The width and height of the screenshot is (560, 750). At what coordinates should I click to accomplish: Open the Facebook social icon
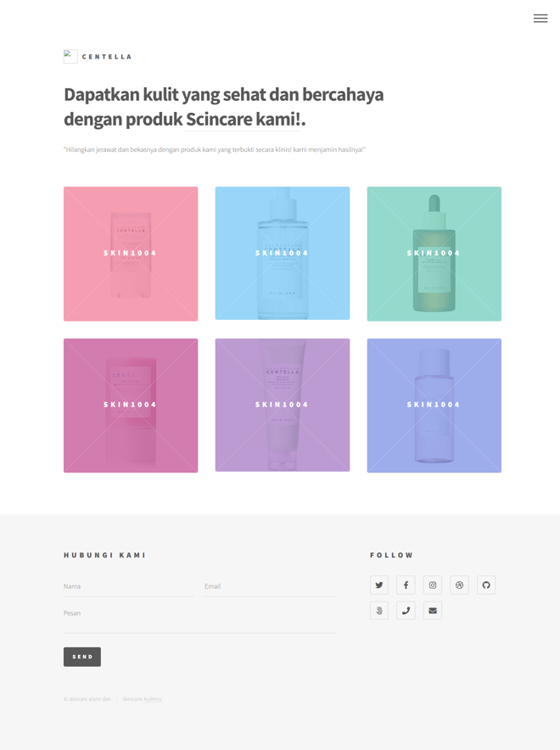click(406, 585)
